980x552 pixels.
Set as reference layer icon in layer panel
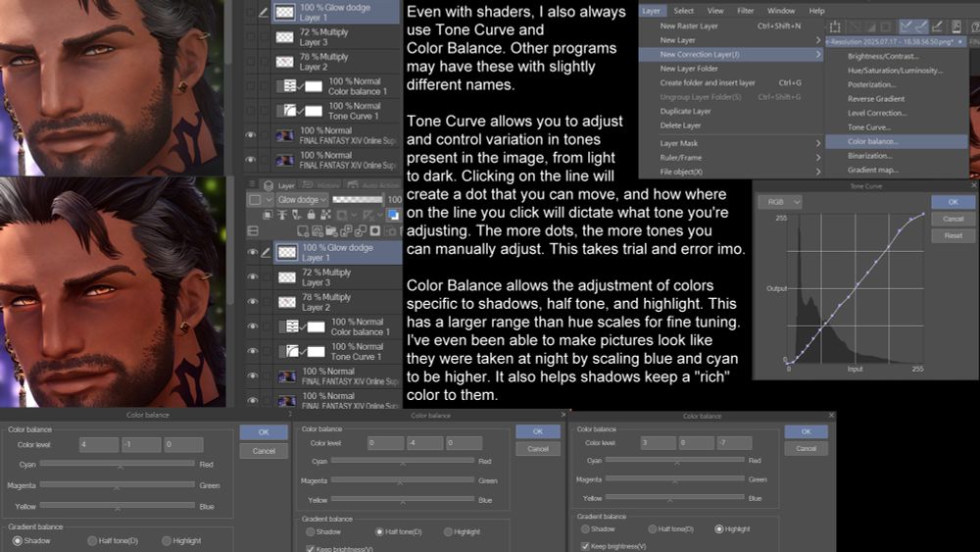tap(282, 215)
